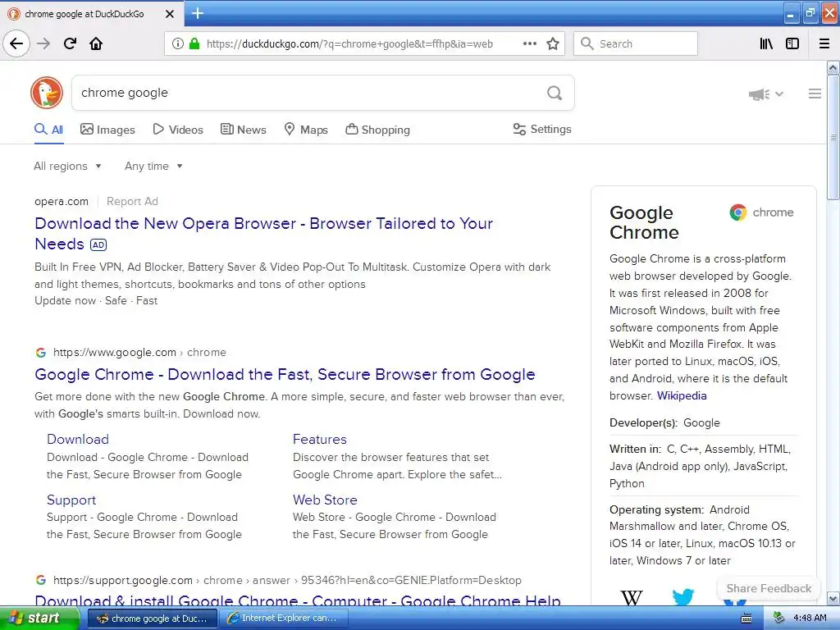Open DuckDuckGo side menu icon

click(815, 94)
